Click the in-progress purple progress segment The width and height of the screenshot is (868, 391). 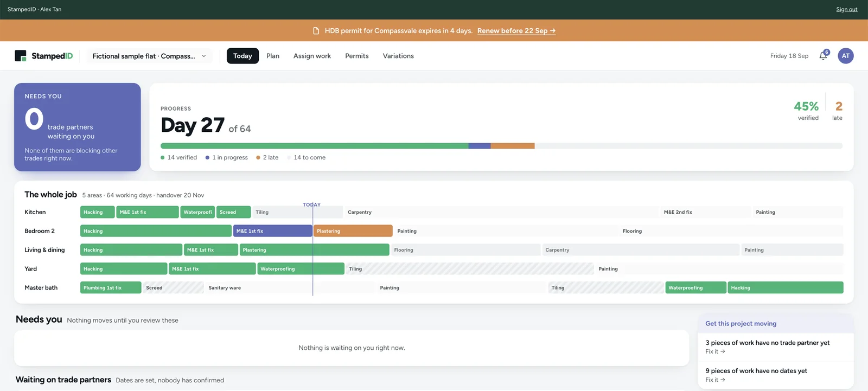480,146
